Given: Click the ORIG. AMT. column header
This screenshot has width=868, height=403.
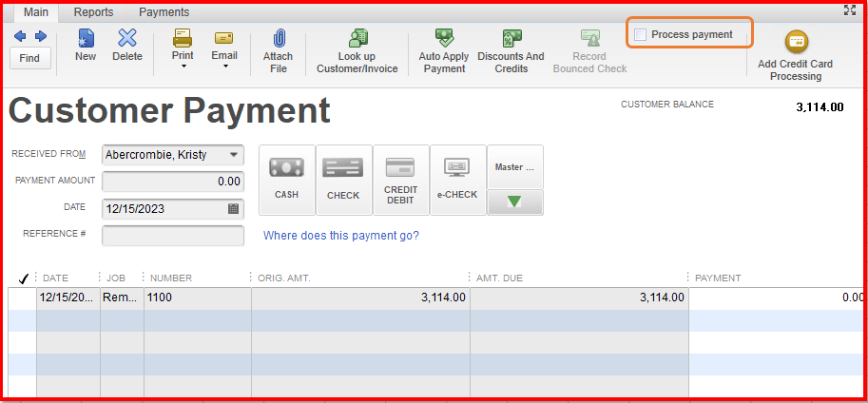Looking at the screenshot, I should pyautogui.click(x=284, y=278).
